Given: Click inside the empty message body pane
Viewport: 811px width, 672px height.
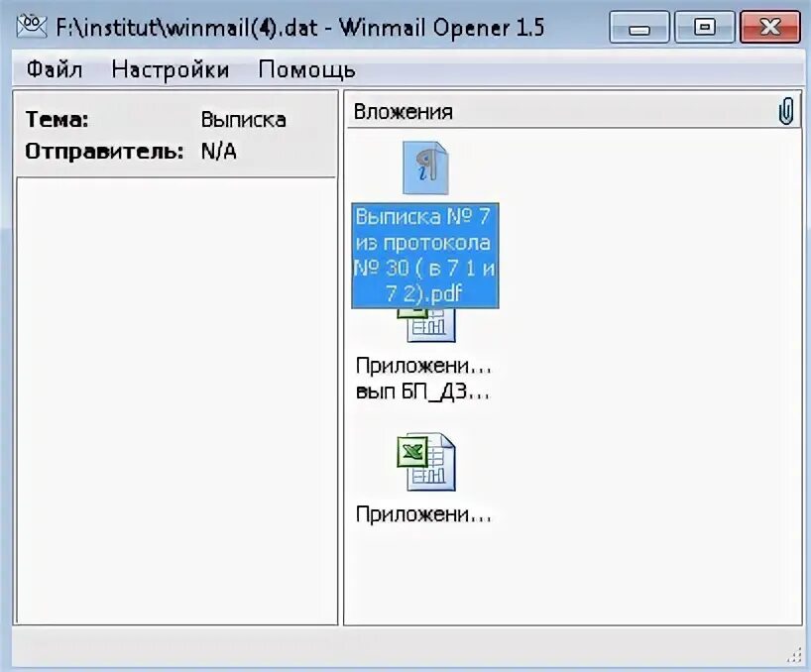Looking at the screenshot, I should tap(176, 400).
